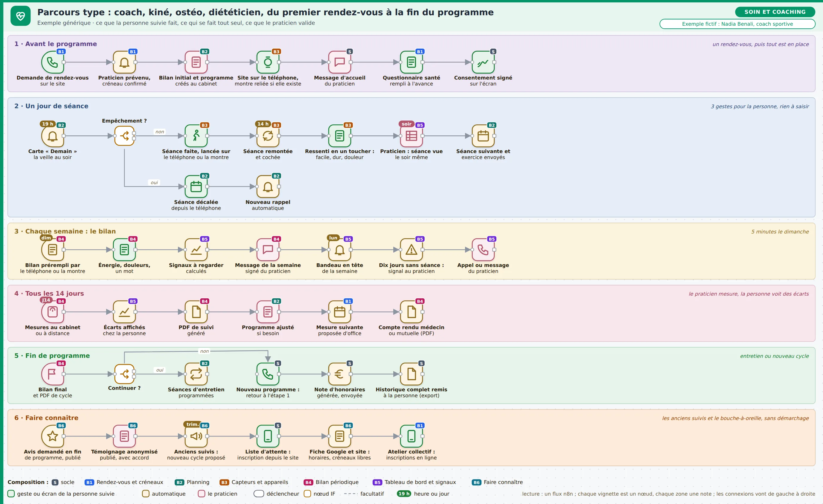Click the green 'geste ou écran' legend swatch
Image resolution: width=823 pixels, height=504 pixels.
(11, 493)
